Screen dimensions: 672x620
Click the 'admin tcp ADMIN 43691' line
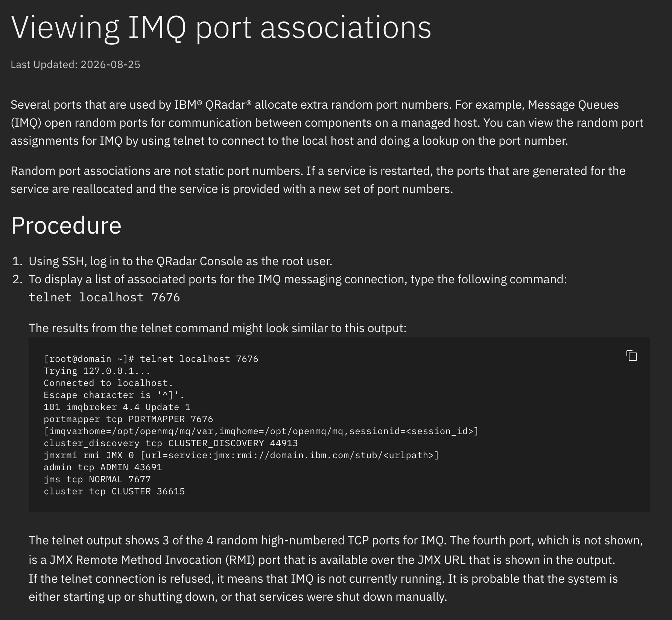[103, 467]
